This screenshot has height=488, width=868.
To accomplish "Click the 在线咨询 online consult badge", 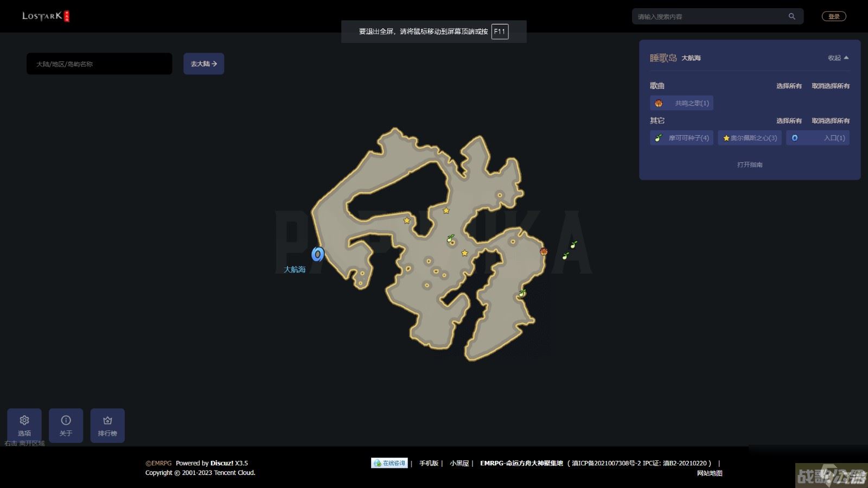I will pos(390,463).
